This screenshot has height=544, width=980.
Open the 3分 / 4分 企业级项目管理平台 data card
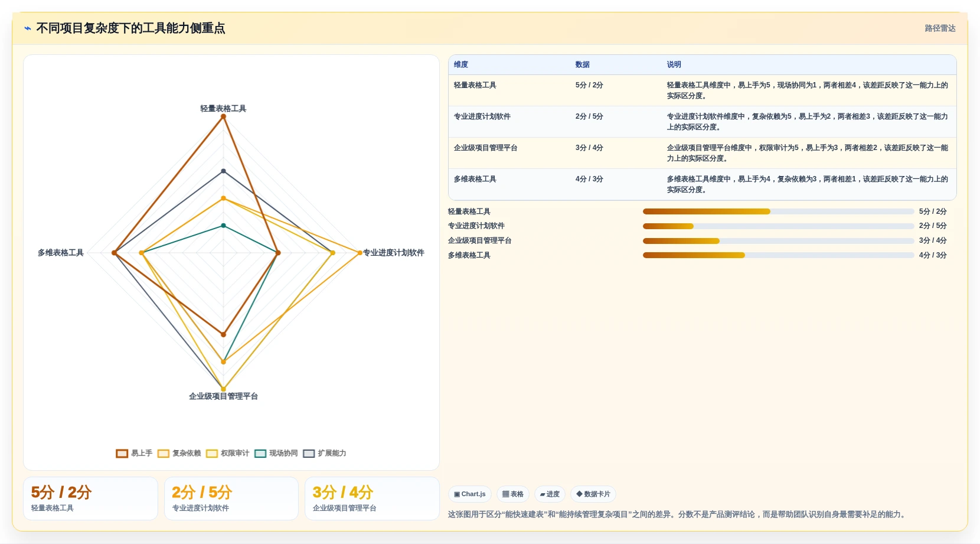(372, 499)
